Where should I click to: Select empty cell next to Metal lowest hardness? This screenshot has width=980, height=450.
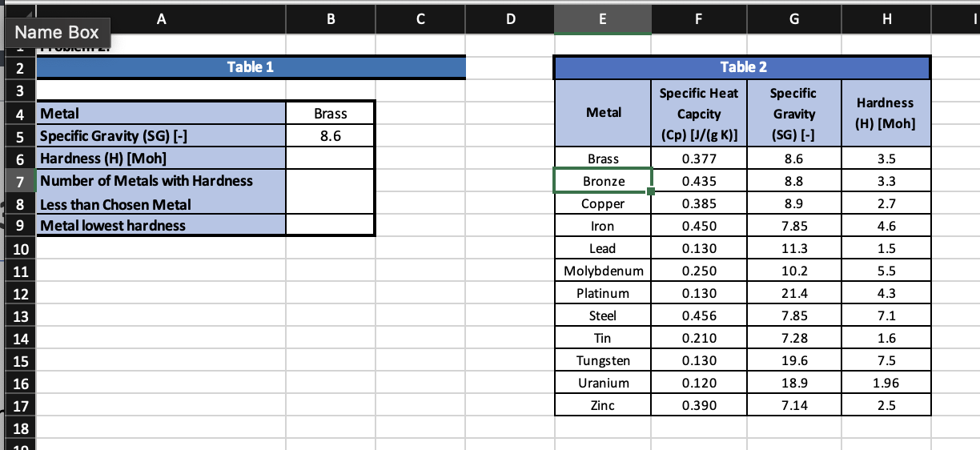[330, 226]
